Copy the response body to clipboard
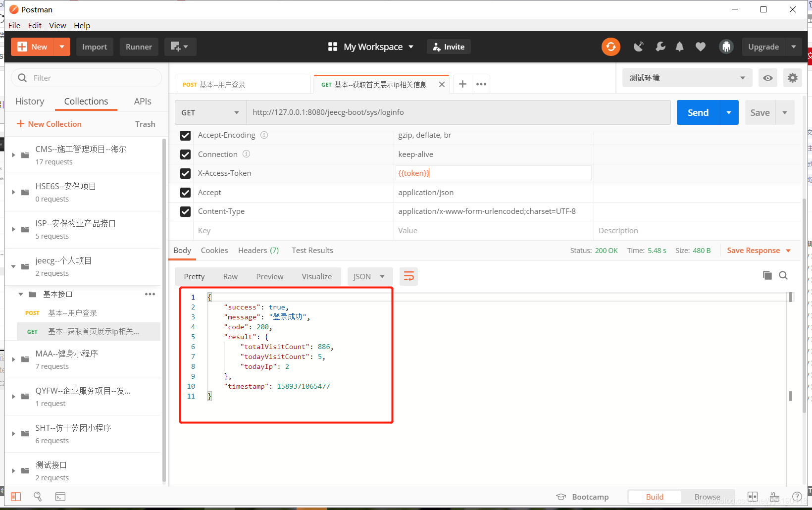Image resolution: width=812 pixels, height=510 pixels. (x=767, y=275)
